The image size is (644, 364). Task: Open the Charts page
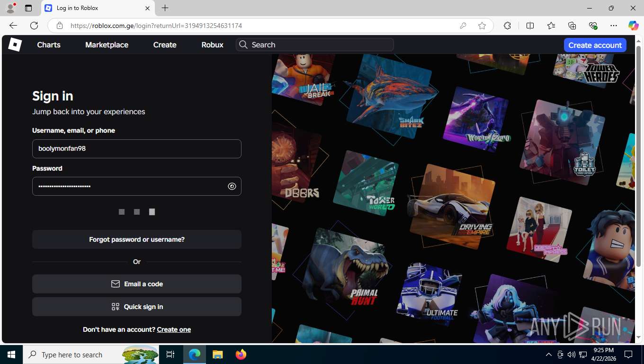click(49, 45)
